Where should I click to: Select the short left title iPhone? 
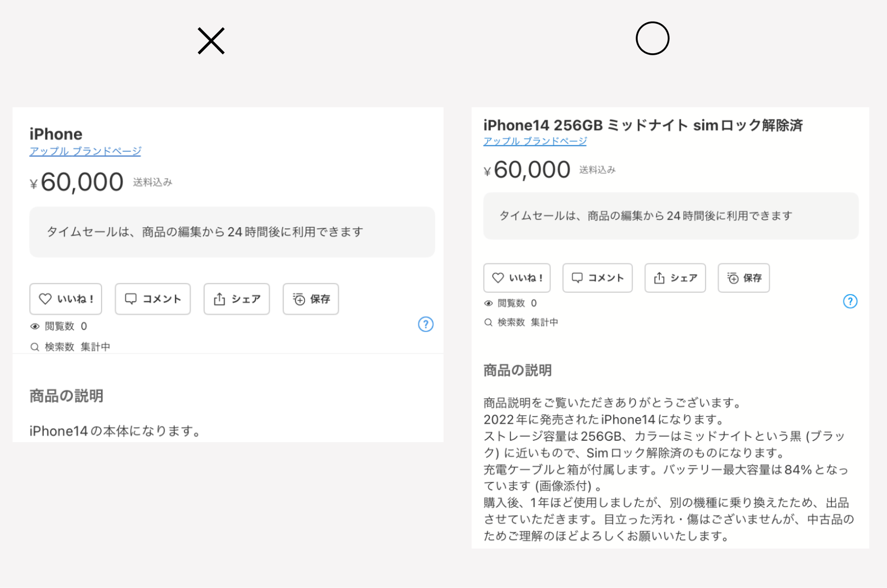click(56, 134)
